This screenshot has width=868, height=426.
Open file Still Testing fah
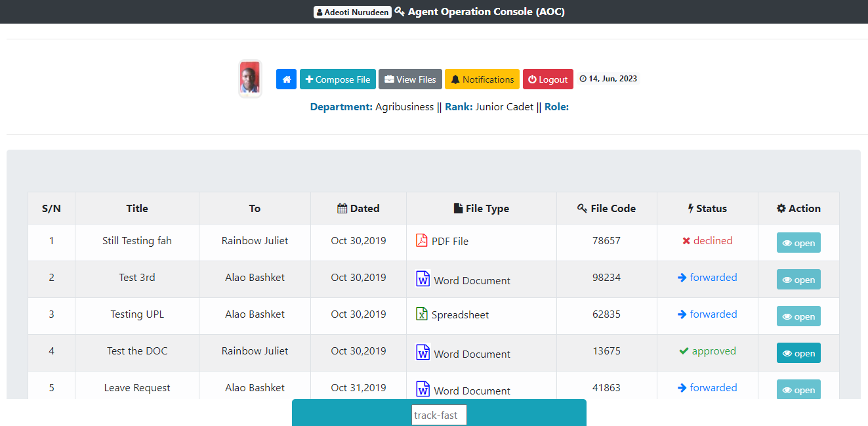(798, 243)
